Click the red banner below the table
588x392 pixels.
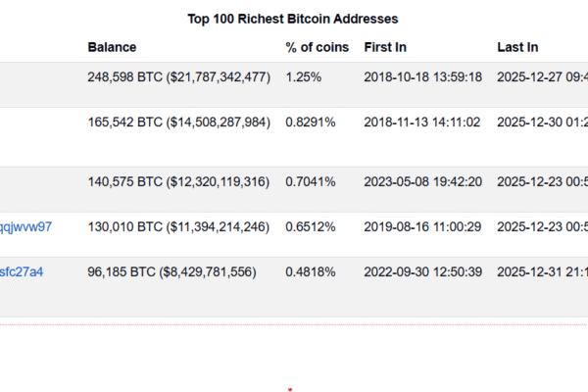click(x=294, y=357)
